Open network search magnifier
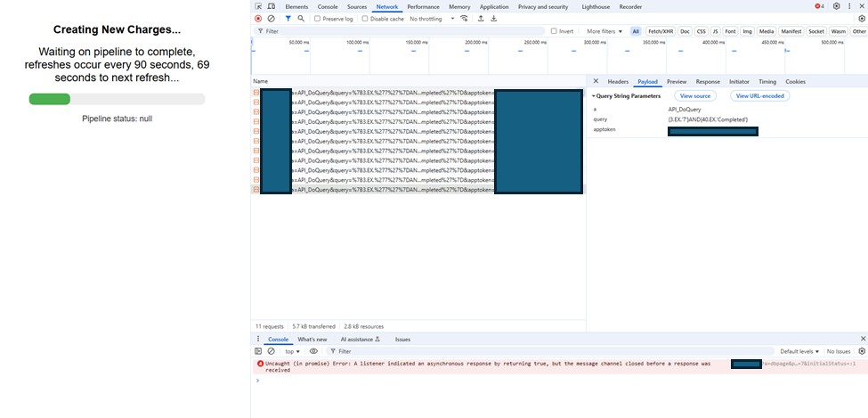 (301, 18)
